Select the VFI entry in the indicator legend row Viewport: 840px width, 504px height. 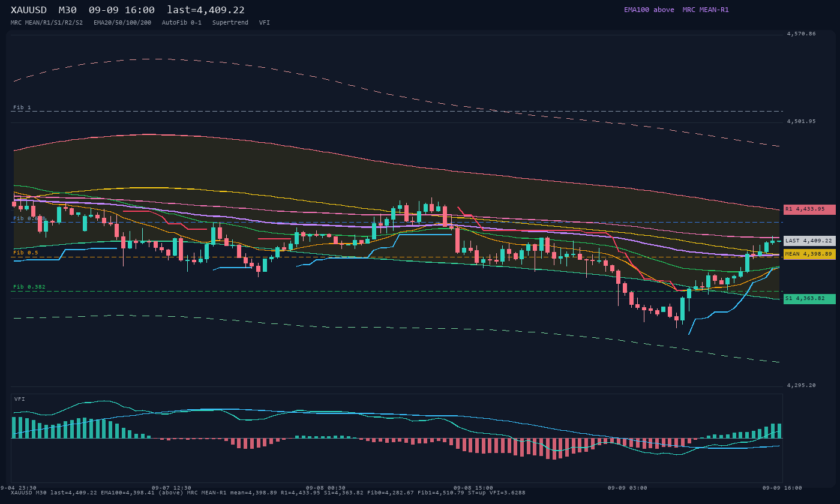pos(265,23)
